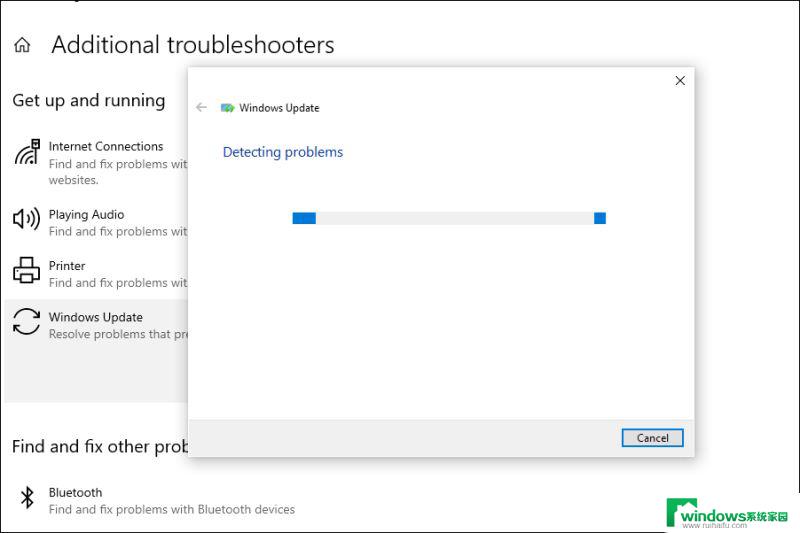Select the Windows Update troubleshooter entry

coord(97,351)
